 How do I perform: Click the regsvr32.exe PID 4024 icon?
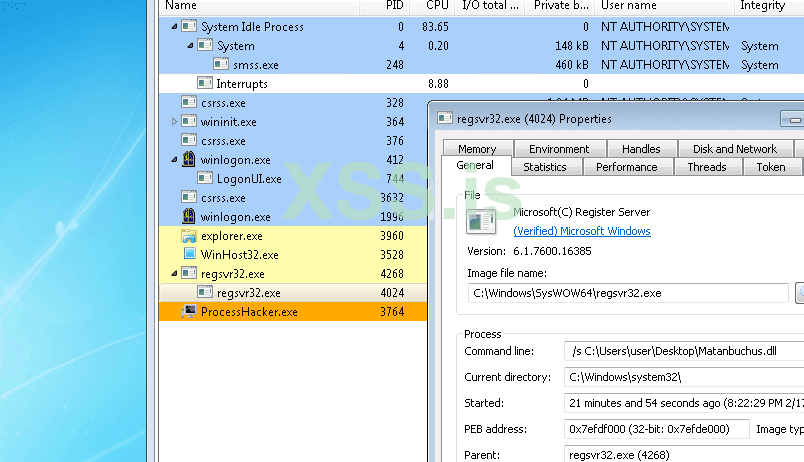click(205, 292)
